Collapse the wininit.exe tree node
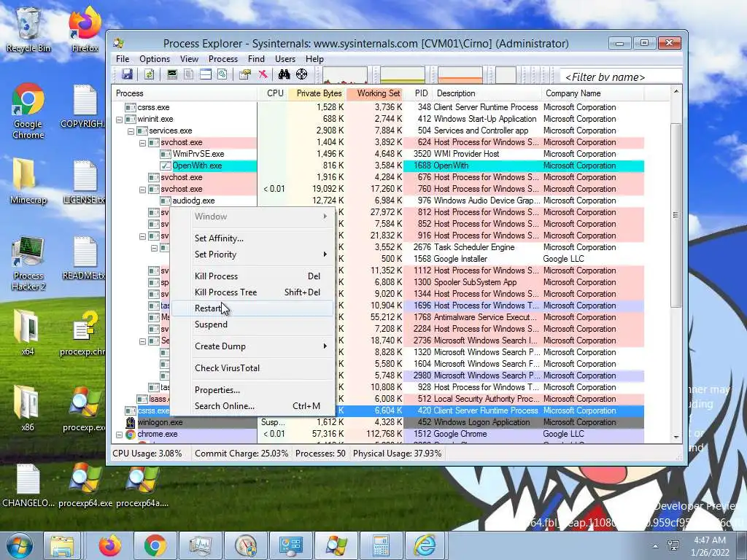The width and height of the screenshot is (747, 560). (x=119, y=119)
